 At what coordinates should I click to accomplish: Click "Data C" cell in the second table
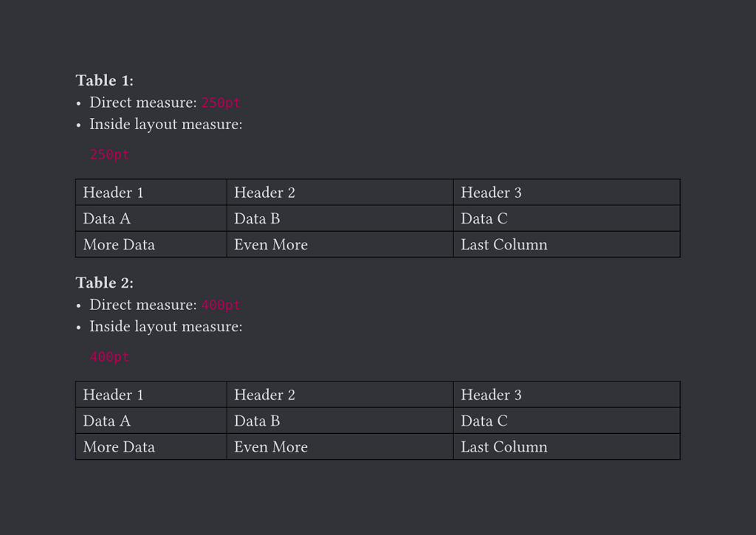(x=484, y=421)
